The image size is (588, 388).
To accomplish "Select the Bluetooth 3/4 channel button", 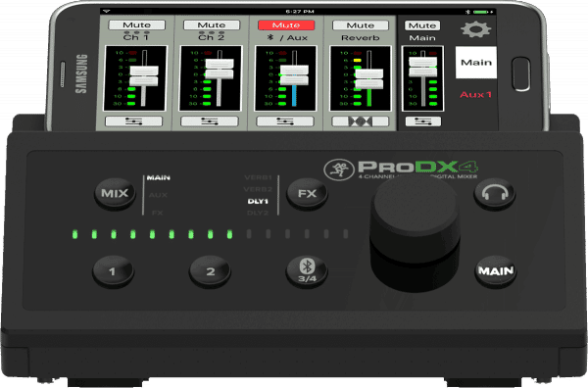I will 307,271.
